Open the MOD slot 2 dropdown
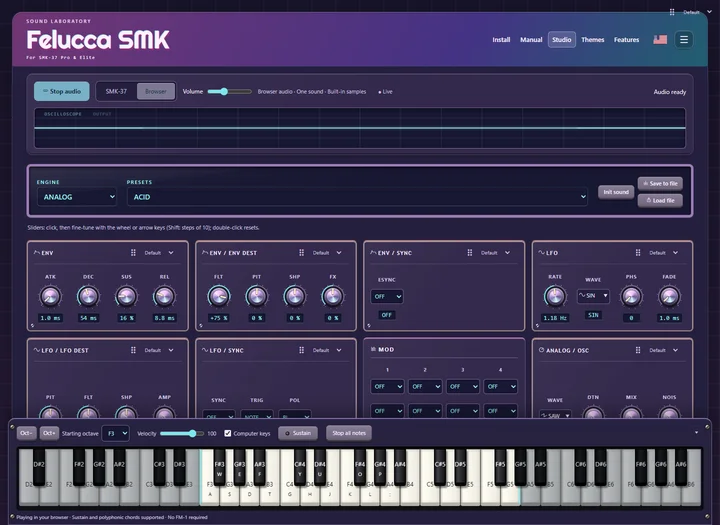The image size is (720, 525). tap(425, 387)
